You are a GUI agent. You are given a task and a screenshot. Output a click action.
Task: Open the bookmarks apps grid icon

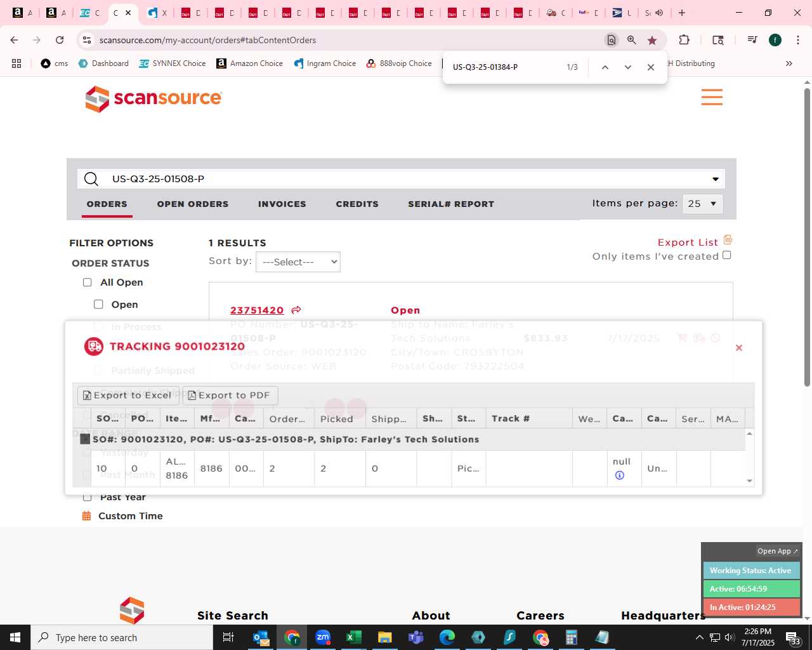16,63
